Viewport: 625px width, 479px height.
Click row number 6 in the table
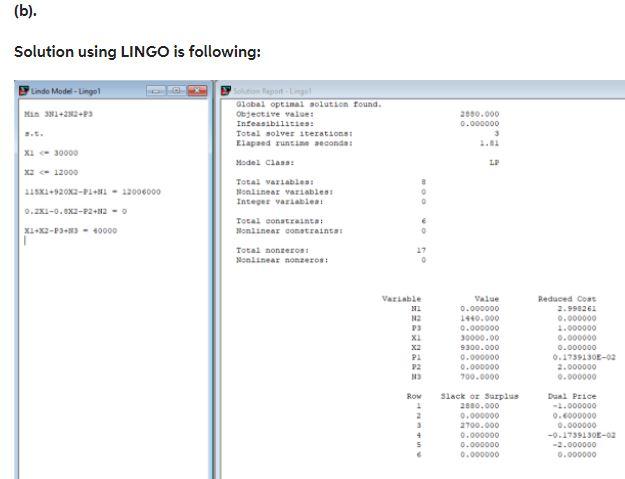click(x=419, y=455)
